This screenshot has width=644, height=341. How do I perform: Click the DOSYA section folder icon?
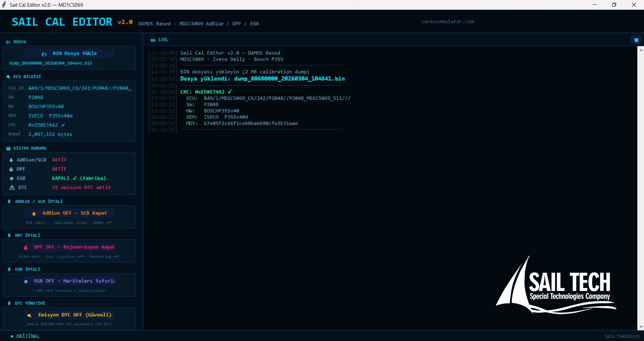[x=8, y=42]
